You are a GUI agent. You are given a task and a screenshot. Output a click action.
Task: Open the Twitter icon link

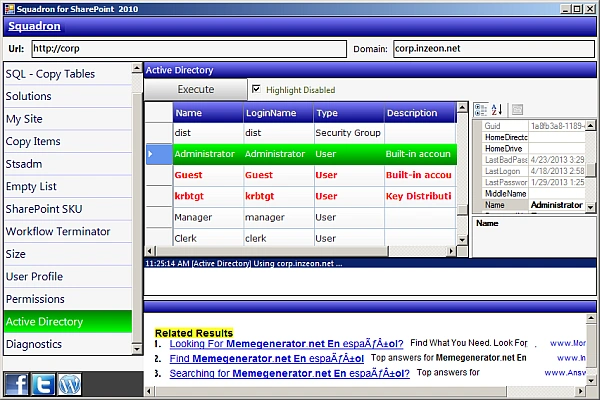[x=43, y=384]
